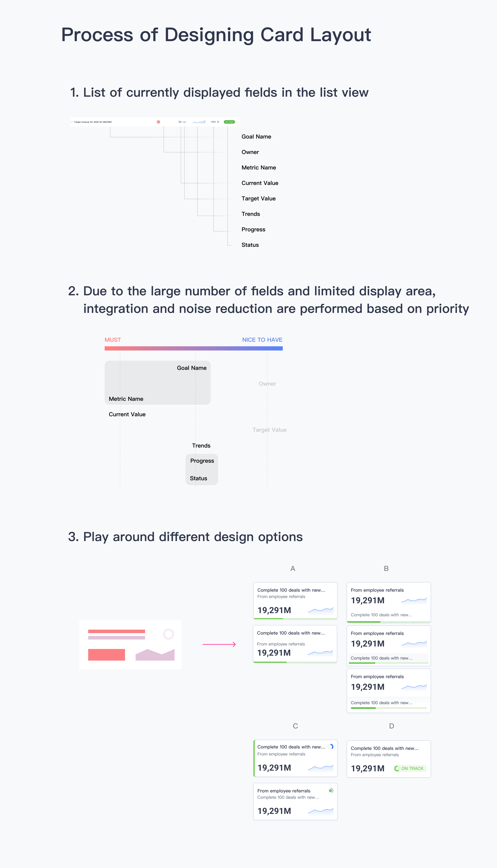Click the pink donut circle in wireframe sketch
The width and height of the screenshot is (497, 868).
click(169, 634)
